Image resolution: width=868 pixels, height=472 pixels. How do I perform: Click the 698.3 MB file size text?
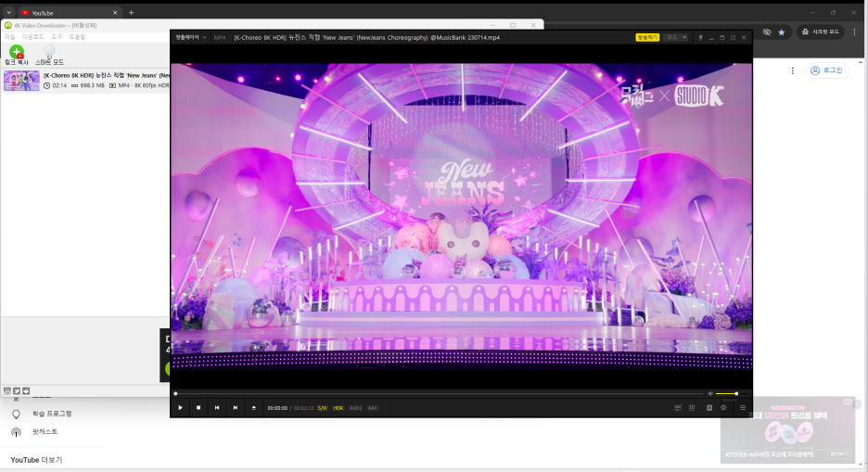pos(92,85)
